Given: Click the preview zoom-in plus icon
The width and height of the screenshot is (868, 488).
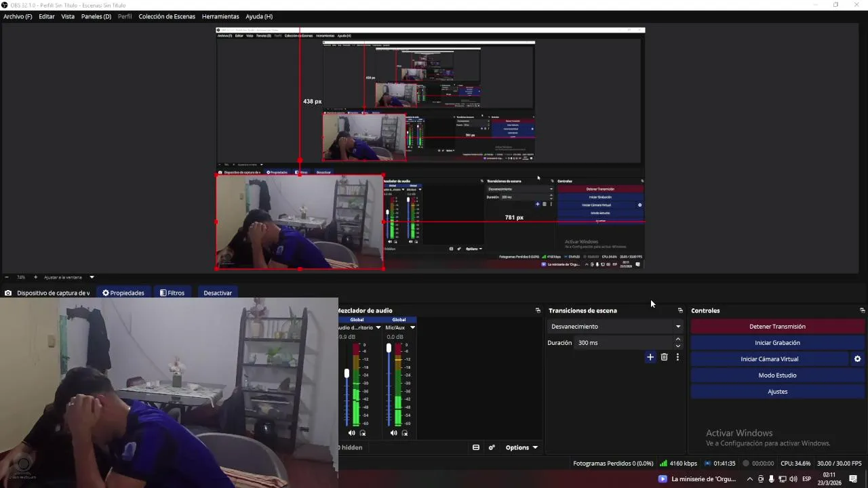Looking at the screenshot, I should (36, 277).
